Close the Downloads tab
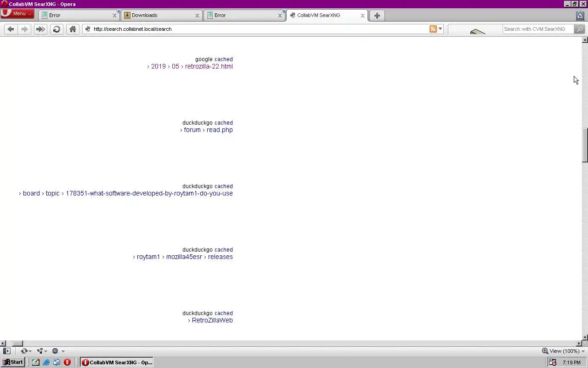 coord(197,15)
